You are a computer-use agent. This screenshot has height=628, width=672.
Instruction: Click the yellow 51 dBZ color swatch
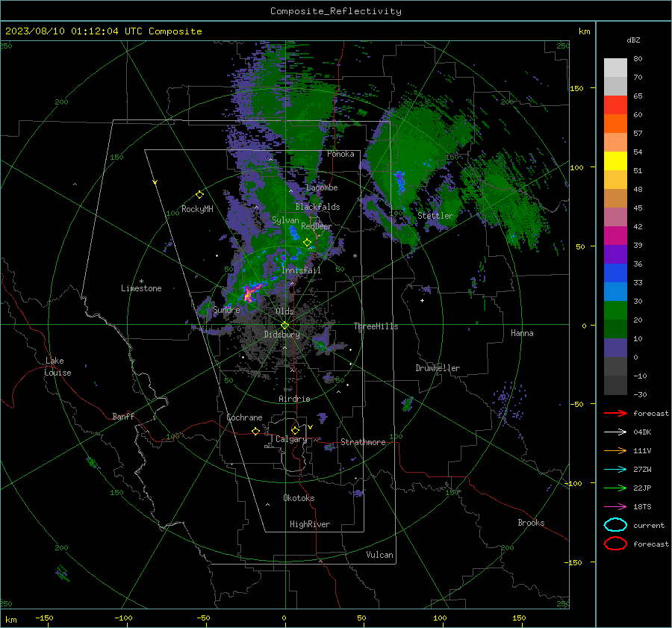click(615, 161)
